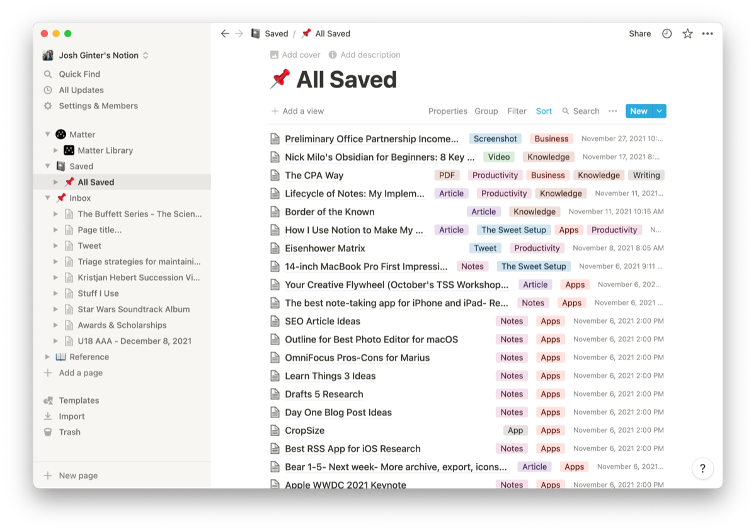Click the PDF tag on The CPA Way
Viewport: 756px width, 532px height.
coord(447,175)
